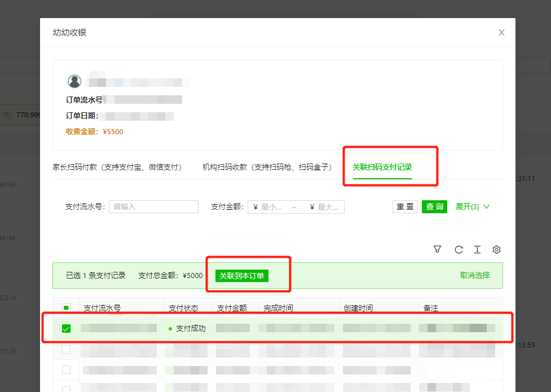Check the second payment record checkbox

point(66,350)
